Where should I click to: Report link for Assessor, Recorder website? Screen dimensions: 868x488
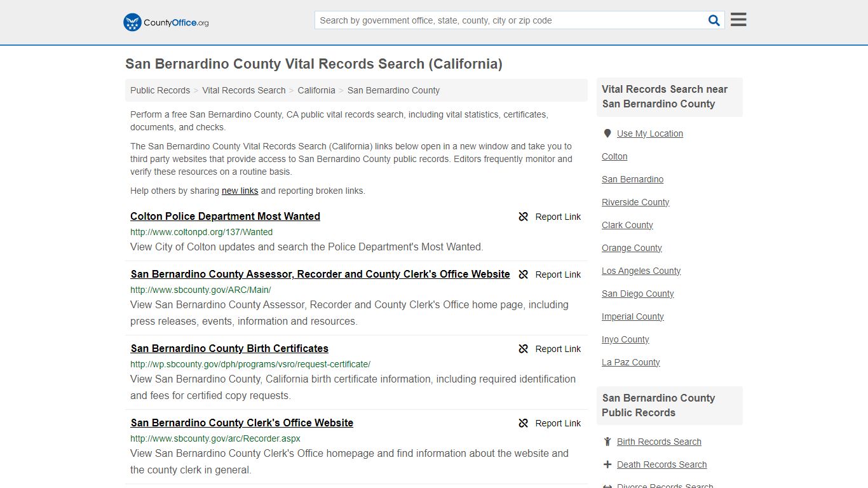pyautogui.click(x=558, y=274)
